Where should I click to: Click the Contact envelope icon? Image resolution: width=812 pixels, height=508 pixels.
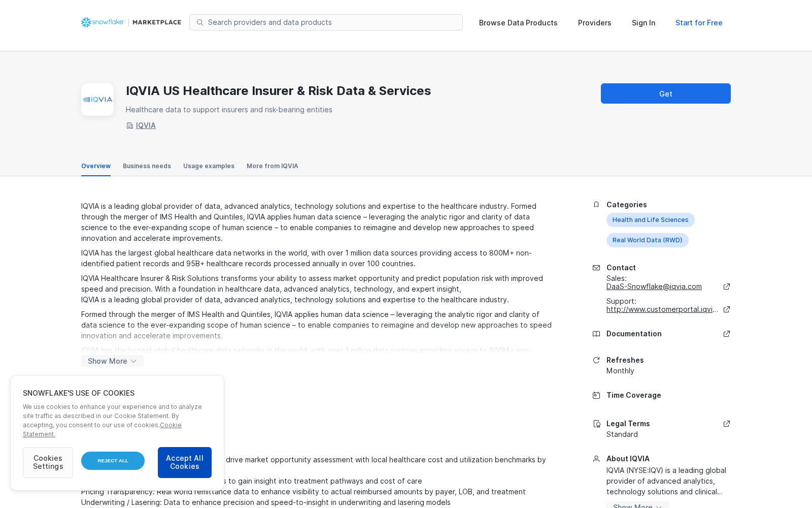596,268
